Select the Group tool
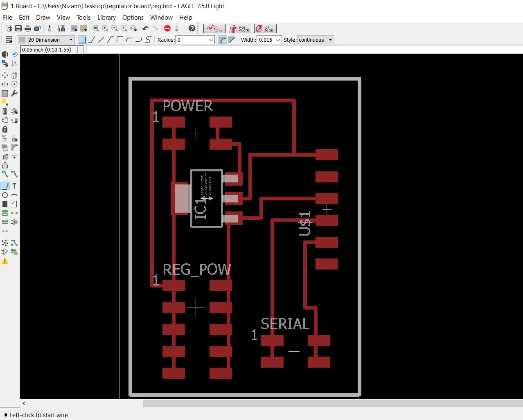Viewport: 523px width, 420px height. (x=5, y=93)
